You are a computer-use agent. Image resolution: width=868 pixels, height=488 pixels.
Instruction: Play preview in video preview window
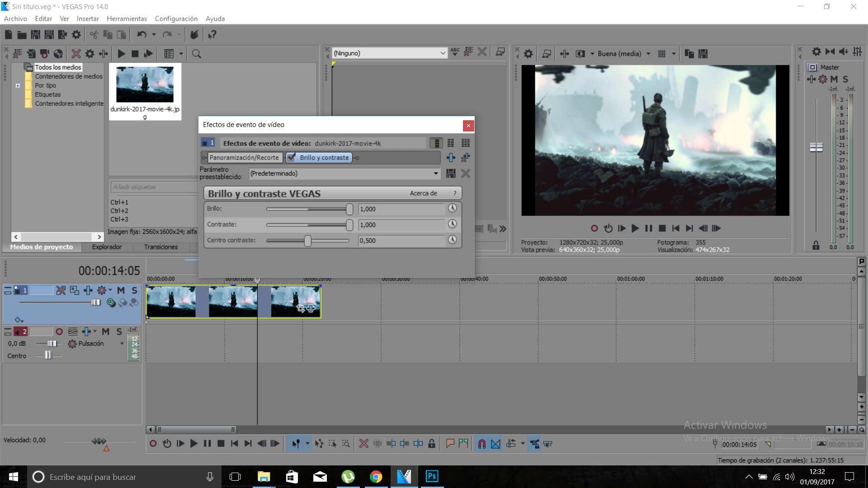tap(635, 228)
